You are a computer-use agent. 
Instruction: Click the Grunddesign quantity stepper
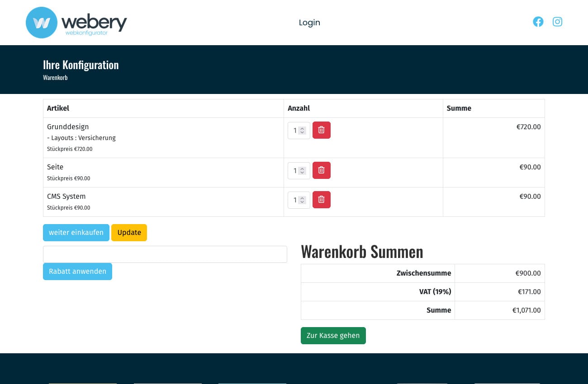[299, 131]
